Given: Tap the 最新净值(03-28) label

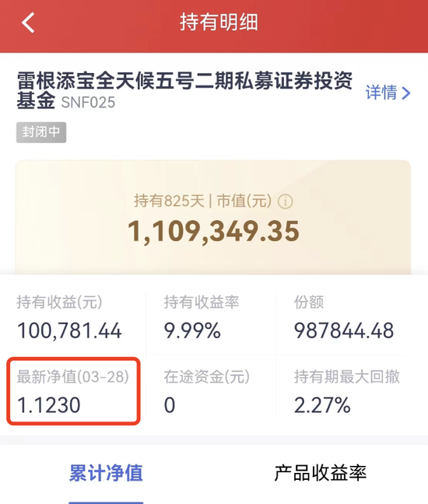Looking at the screenshot, I should [x=73, y=376].
